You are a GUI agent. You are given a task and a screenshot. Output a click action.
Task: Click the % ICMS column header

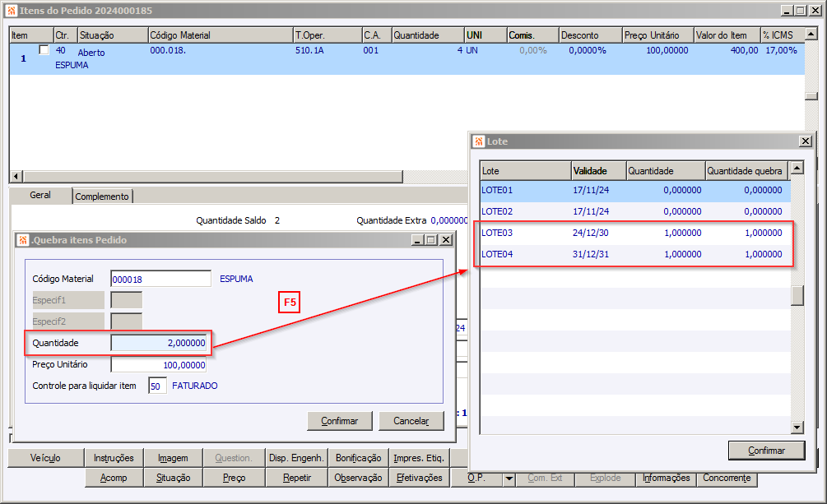click(783, 35)
